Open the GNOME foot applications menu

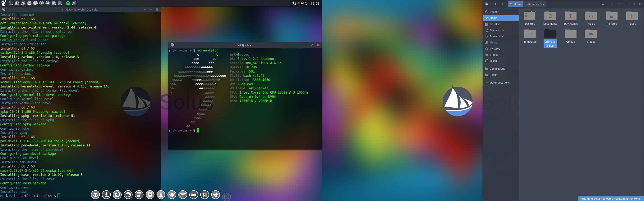click(x=4, y=3)
